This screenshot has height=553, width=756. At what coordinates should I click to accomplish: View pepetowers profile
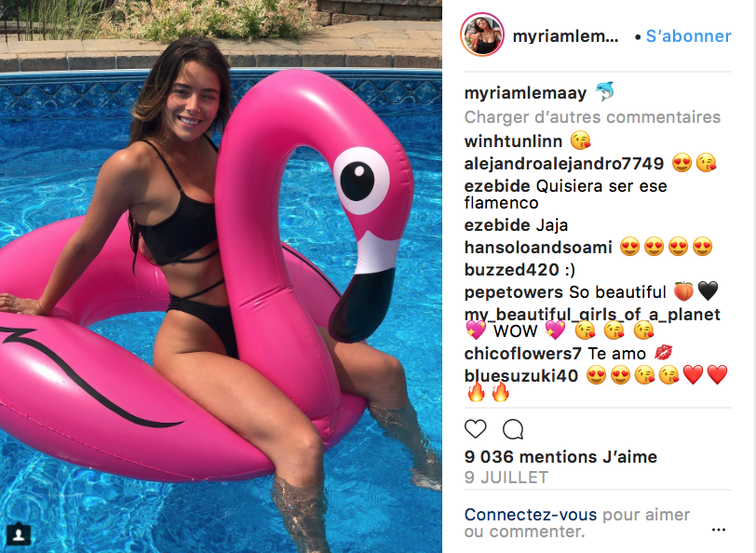[514, 292]
